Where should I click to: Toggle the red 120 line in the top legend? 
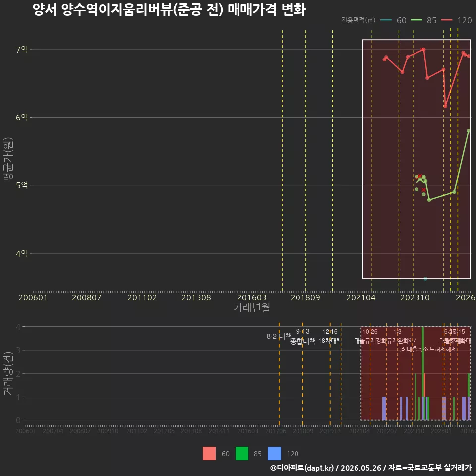click(x=447, y=20)
